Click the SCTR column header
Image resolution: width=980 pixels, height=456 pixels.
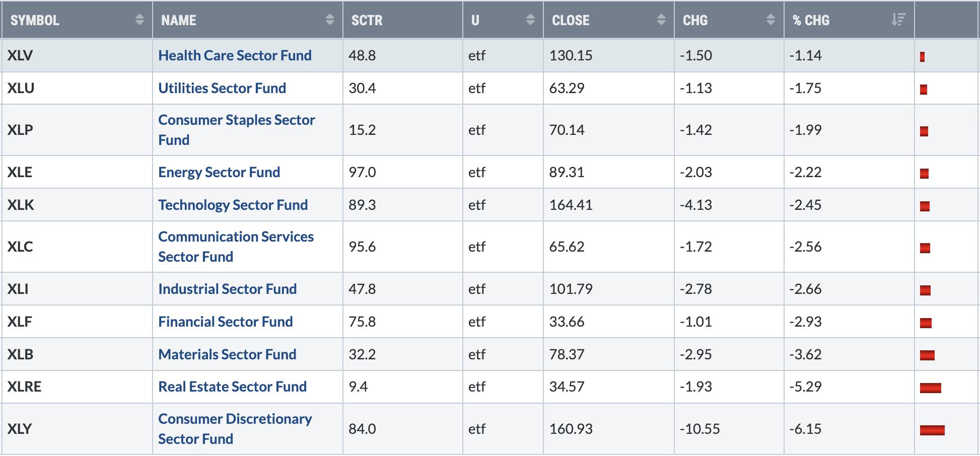pos(402,20)
